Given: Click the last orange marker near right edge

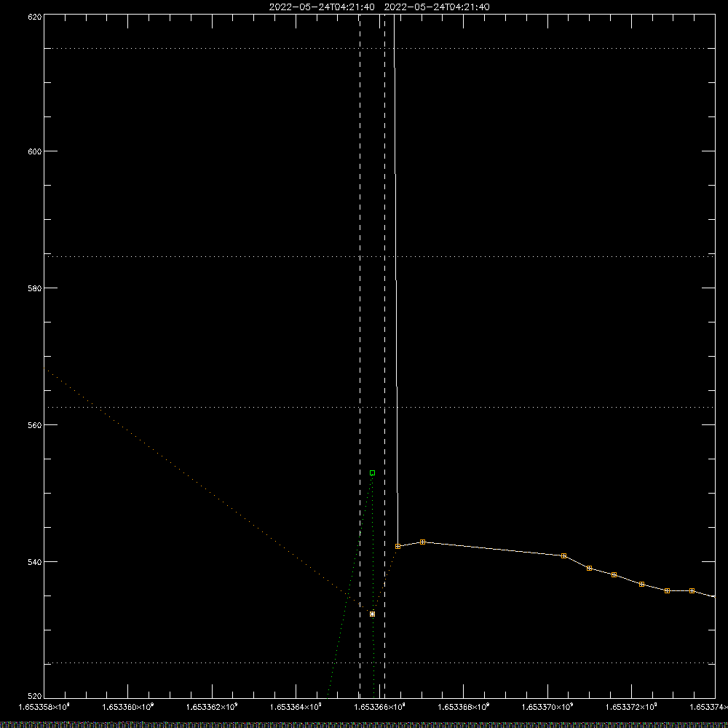Looking at the screenshot, I should click(692, 590).
